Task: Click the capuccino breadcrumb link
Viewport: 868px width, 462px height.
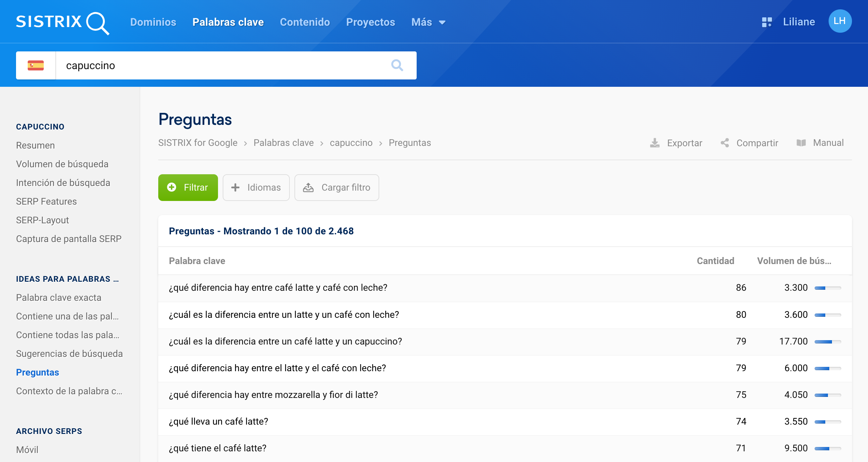Action: point(351,143)
